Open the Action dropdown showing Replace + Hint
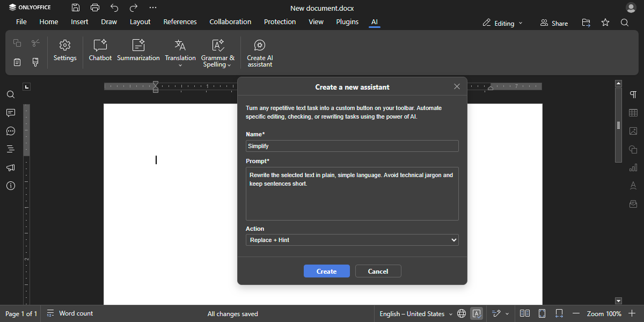The height and width of the screenshot is (322, 644). click(352, 240)
